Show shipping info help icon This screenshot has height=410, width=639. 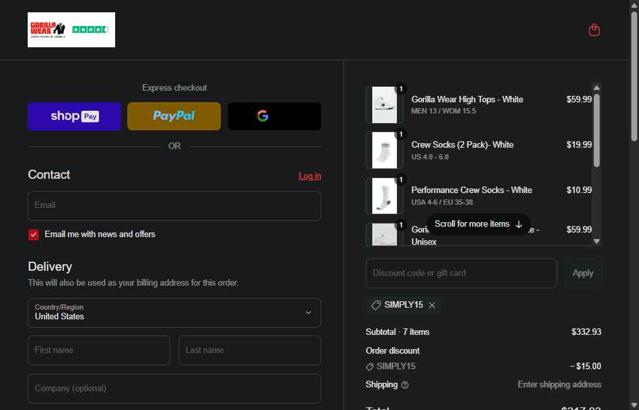405,385
